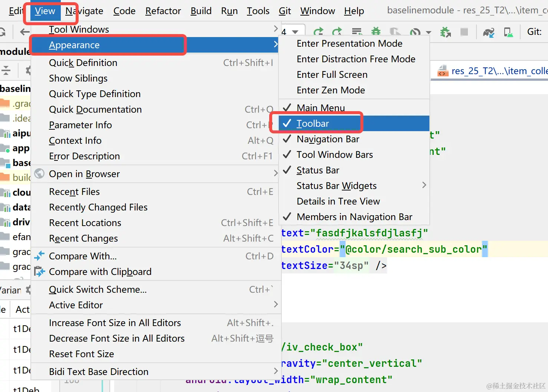The height and width of the screenshot is (392, 548).
Task: Open the Help menu
Action: (354, 11)
